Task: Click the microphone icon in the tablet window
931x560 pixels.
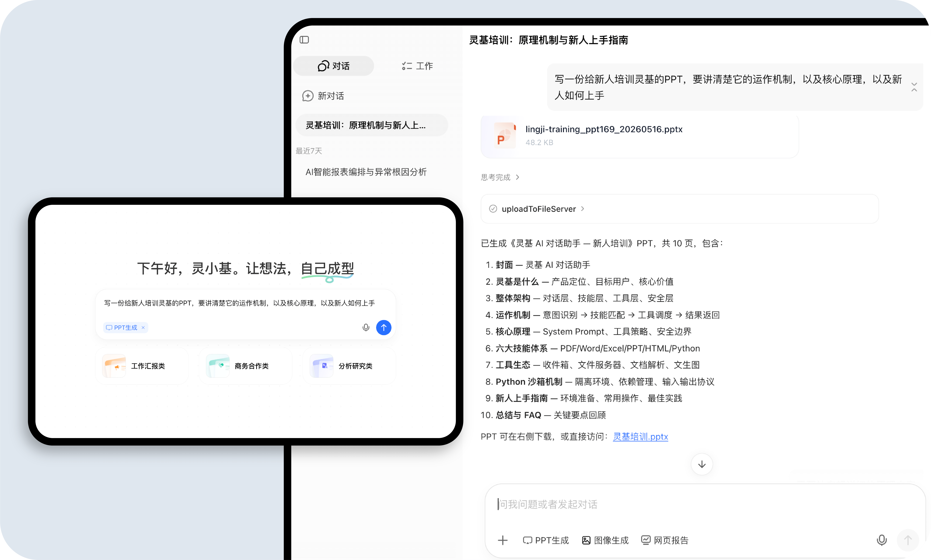Action: 366,328
